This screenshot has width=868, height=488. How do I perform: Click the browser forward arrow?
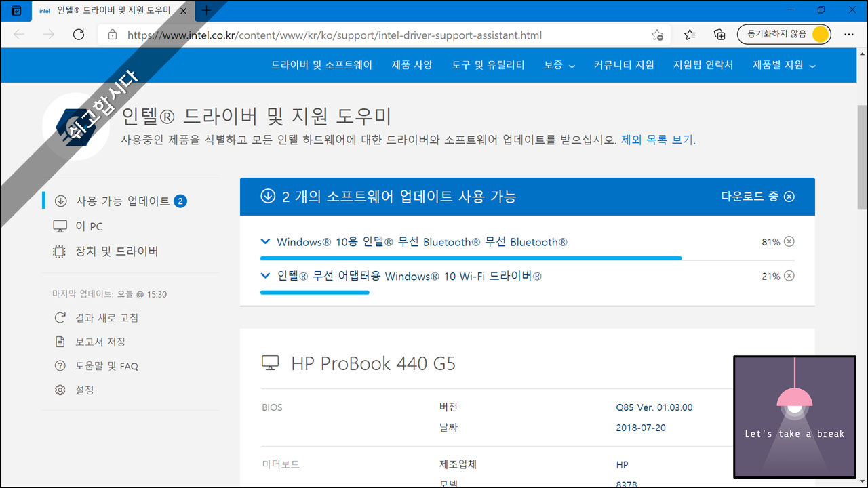pyautogui.click(x=49, y=35)
